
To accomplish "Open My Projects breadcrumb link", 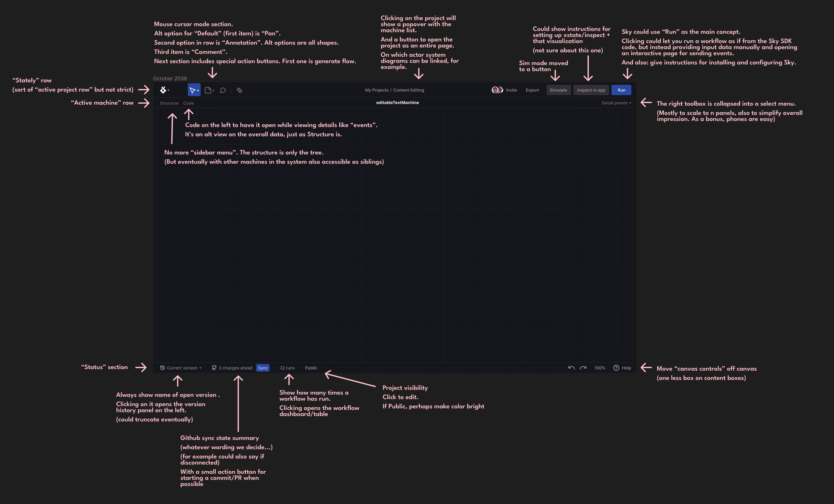I will [376, 90].
